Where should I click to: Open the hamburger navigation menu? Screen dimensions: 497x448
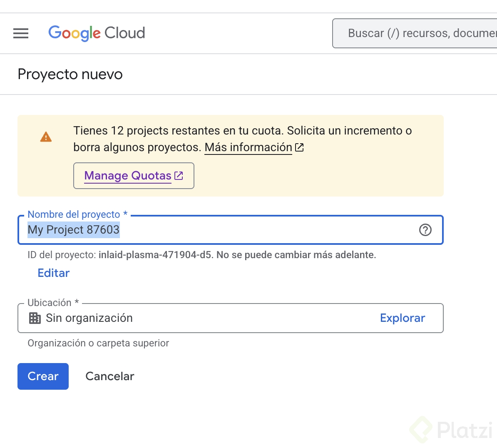click(21, 33)
